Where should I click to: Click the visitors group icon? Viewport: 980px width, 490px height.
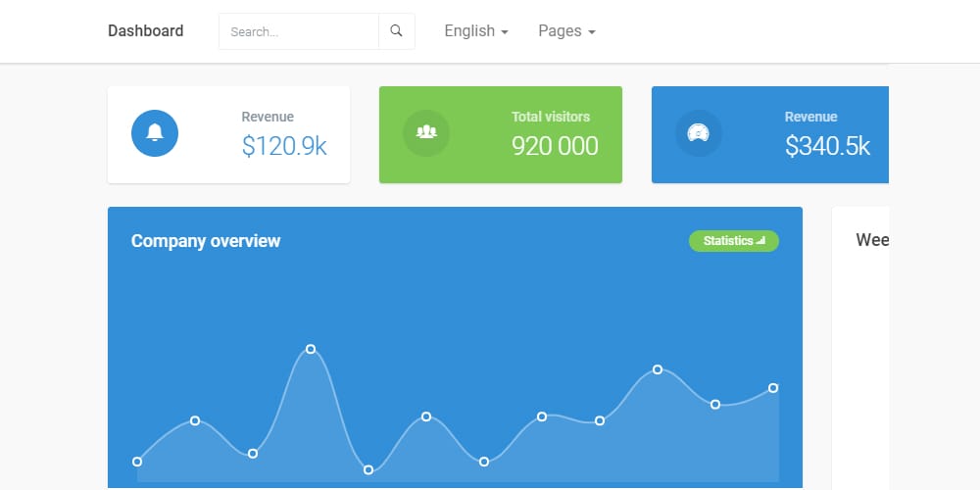coord(426,133)
